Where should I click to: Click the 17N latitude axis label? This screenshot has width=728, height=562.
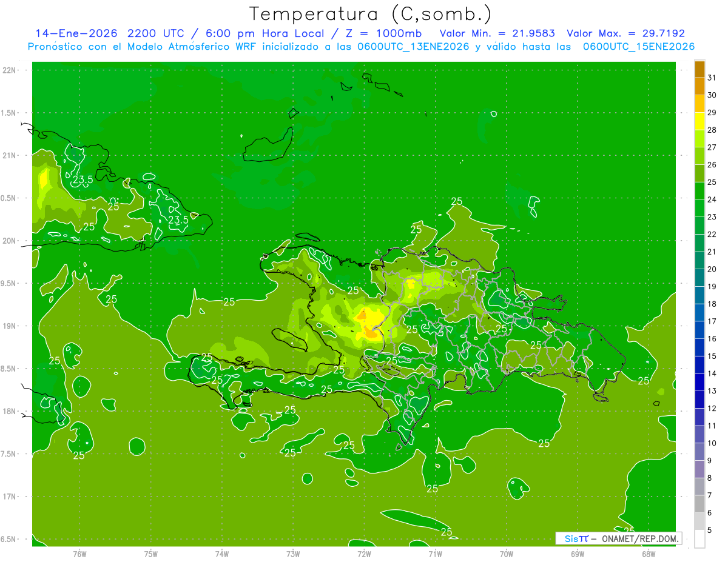[x=10, y=497]
